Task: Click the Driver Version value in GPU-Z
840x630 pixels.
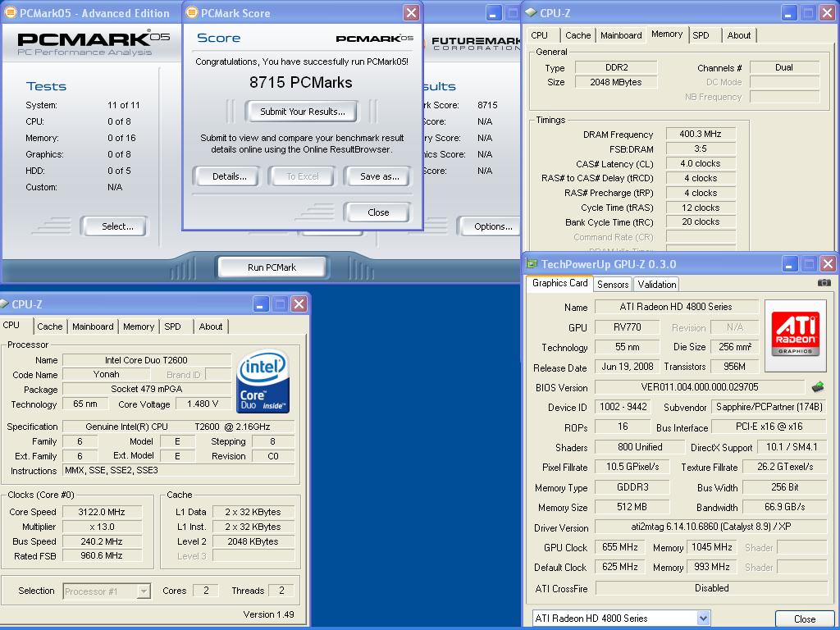Action: [711, 527]
